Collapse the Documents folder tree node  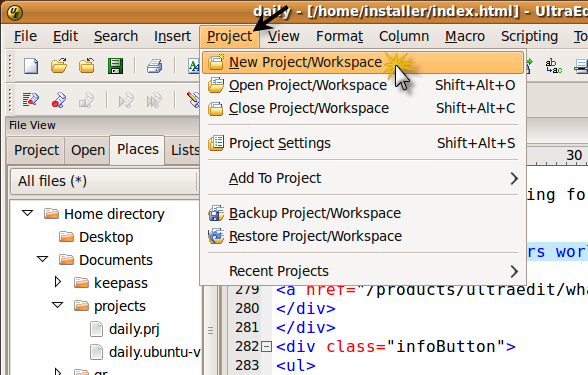pos(42,259)
